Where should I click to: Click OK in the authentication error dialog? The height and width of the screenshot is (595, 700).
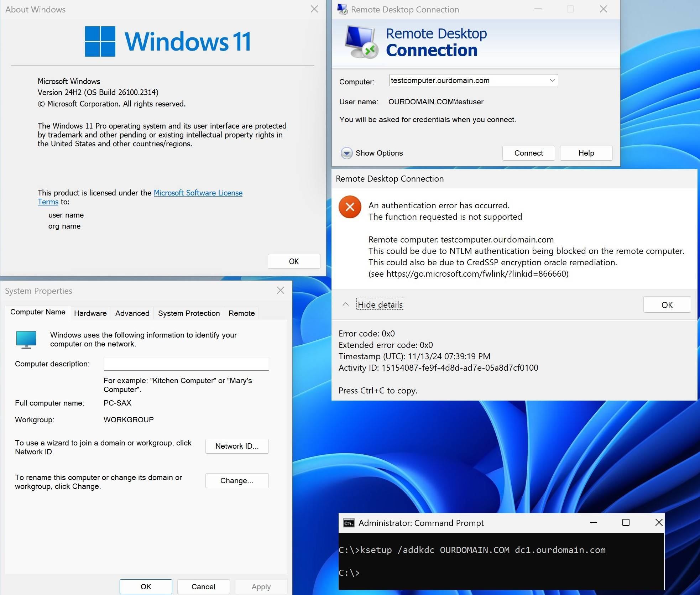point(667,305)
